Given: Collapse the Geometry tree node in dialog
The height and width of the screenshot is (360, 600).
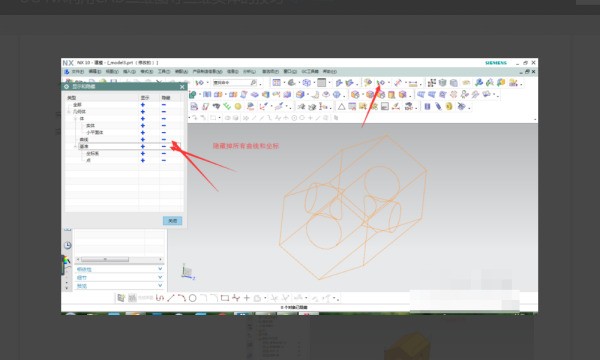Looking at the screenshot, I should coord(69,112).
